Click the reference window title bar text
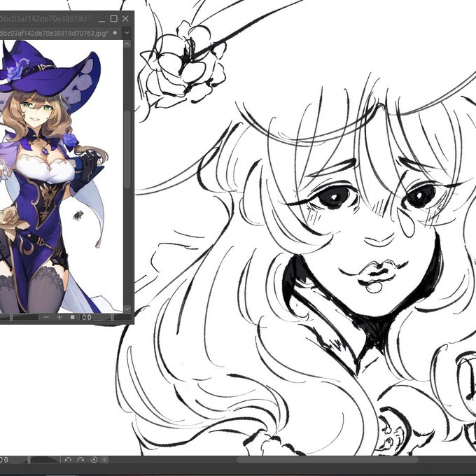This screenshot has width=476, height=476. pos(45,19)
